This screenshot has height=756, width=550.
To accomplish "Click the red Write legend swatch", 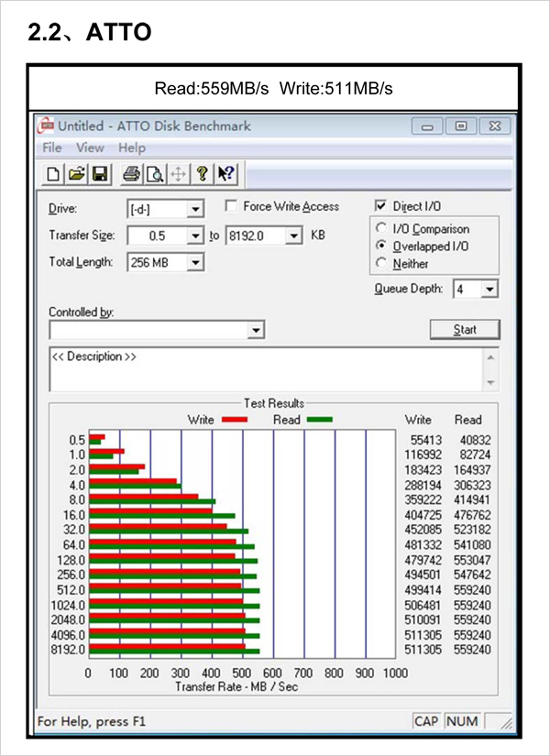I will pos(235,420).
